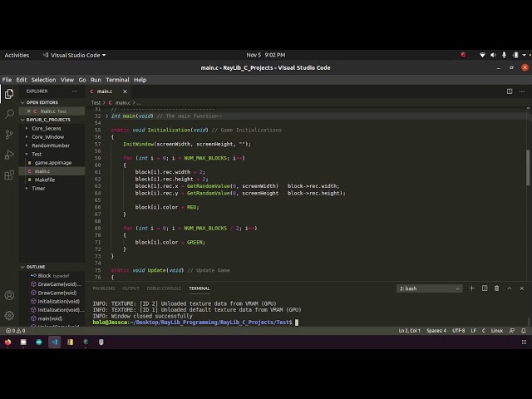Image resolution: width=532 pixels, height=399 pixels.
Task: Switch to the Debug Console tab
Action: coord(164,288)
